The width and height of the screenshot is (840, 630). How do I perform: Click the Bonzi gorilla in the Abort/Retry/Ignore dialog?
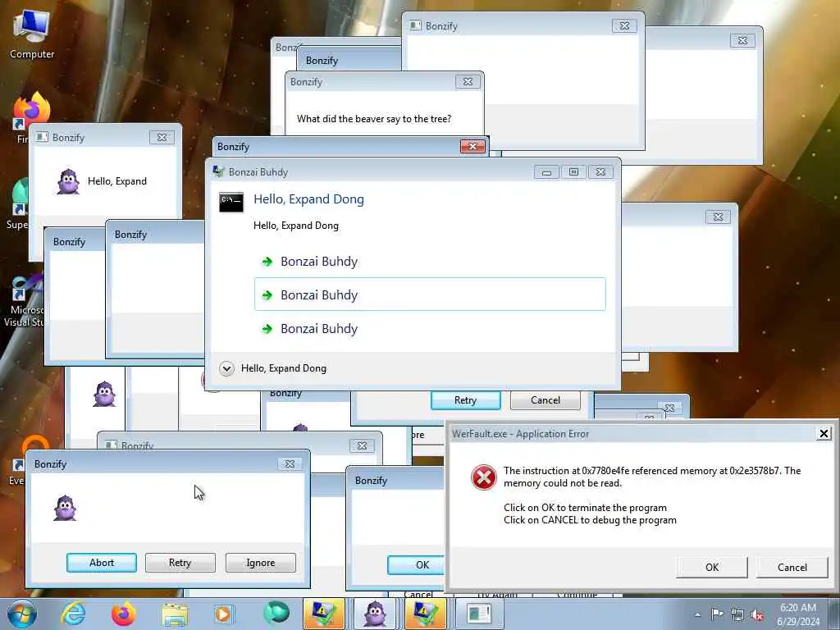tap(66, 508)
